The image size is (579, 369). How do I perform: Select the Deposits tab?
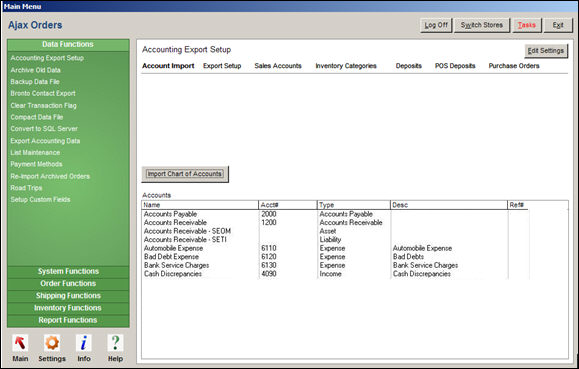tap(409, 66)
